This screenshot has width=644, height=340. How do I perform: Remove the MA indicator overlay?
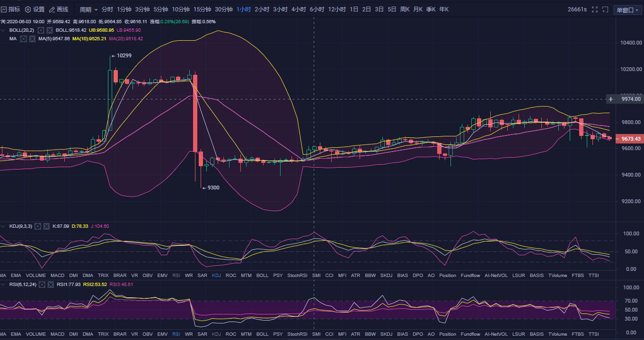32,38
